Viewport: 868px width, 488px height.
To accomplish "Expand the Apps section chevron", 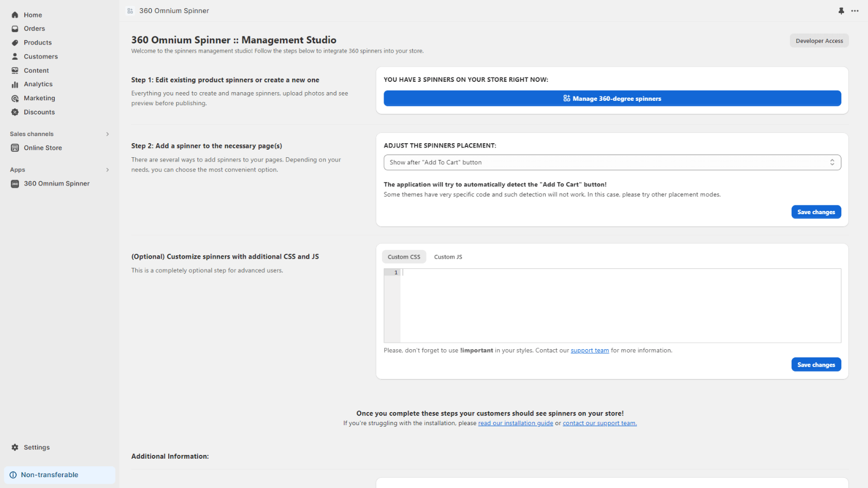I will point(107,170).
